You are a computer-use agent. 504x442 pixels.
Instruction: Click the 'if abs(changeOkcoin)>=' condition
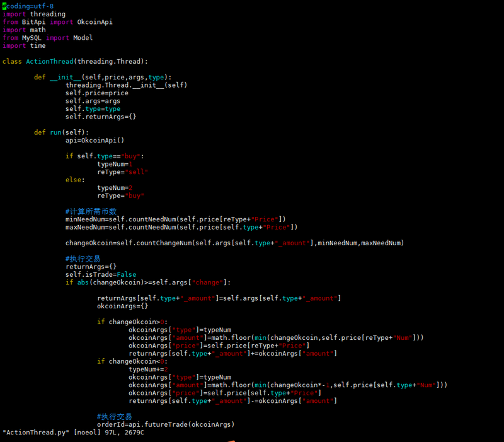(x=148, y=282)
